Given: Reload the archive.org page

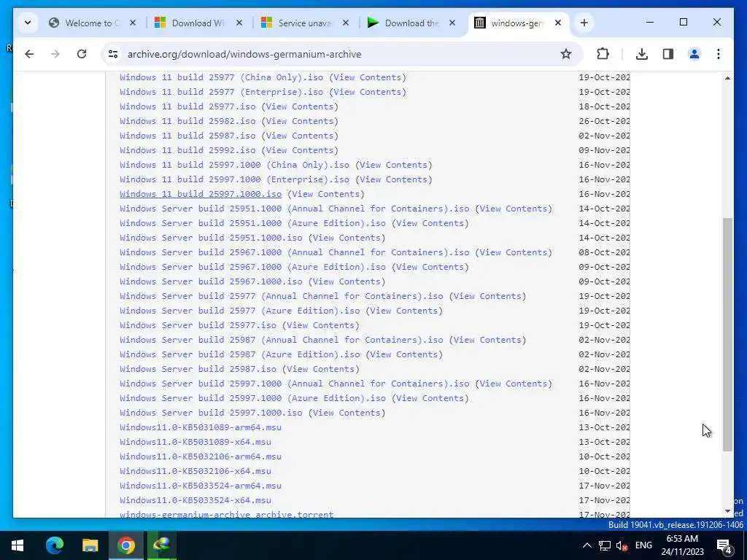Looking at the screenshot, I should point(82,54).
